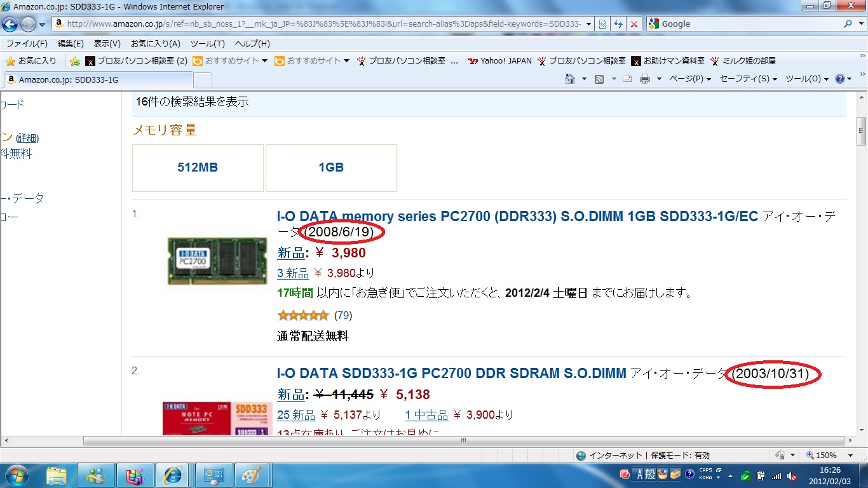Click the internet zone globe in status bar
The image size is (868, 488).
point(581,456)
